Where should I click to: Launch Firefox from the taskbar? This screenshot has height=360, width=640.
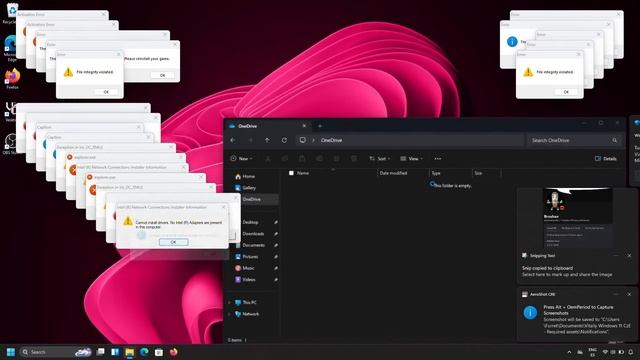(x=173, y=352)
